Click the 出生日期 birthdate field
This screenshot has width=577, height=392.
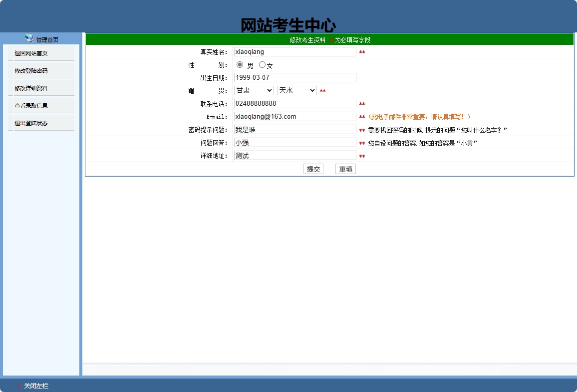point(294,77)
